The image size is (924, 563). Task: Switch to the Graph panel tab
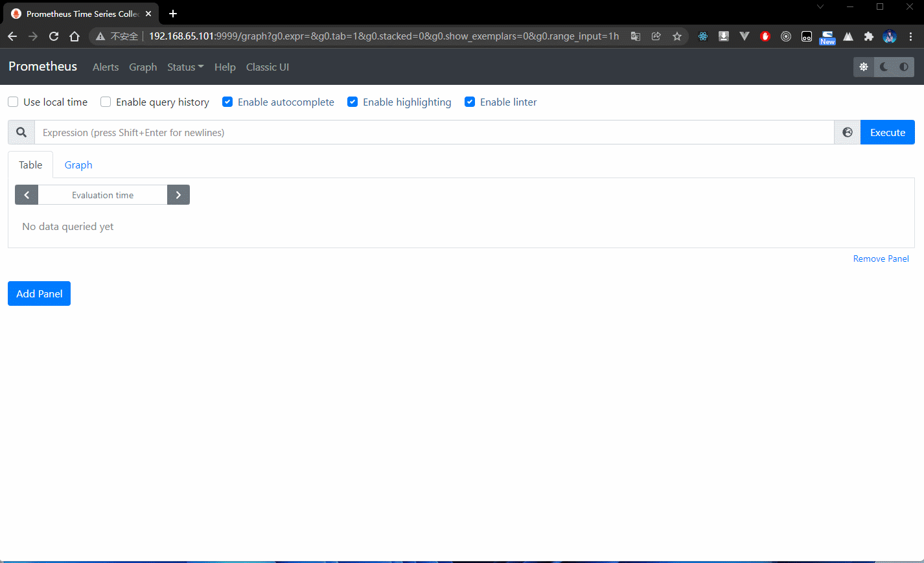(78, 165)
